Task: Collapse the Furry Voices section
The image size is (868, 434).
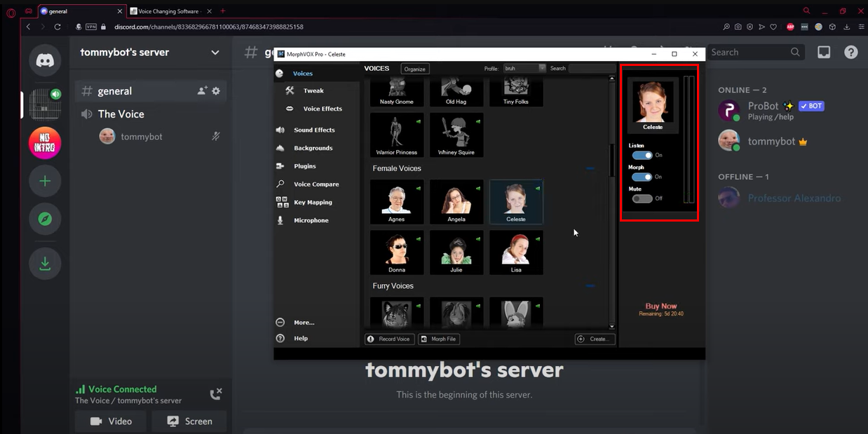Action: coord(590,286)
